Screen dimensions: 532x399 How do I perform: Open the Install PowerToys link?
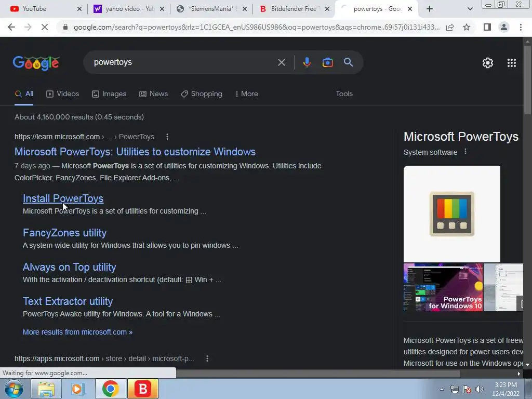63,198
